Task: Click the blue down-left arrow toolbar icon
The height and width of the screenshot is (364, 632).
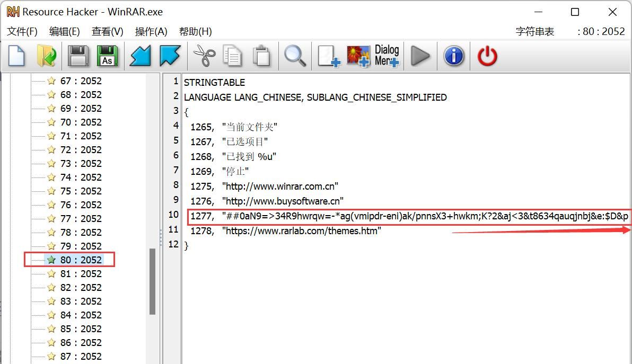Action: (x=140, y=56)
